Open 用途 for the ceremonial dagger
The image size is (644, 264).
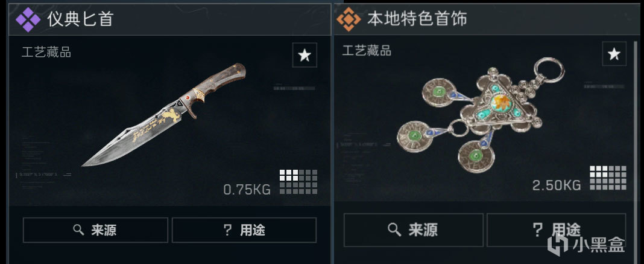coord(244,230)
